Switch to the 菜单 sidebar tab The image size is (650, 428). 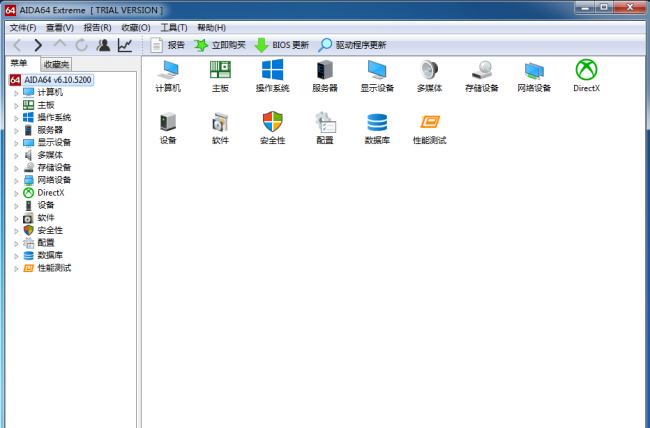click(19, 63)
